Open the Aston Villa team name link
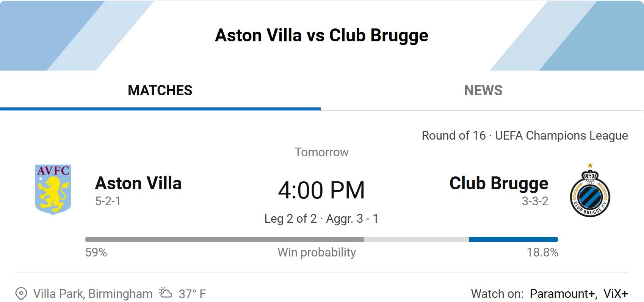Viewport: 644px width, 302px height. (138, 183)
